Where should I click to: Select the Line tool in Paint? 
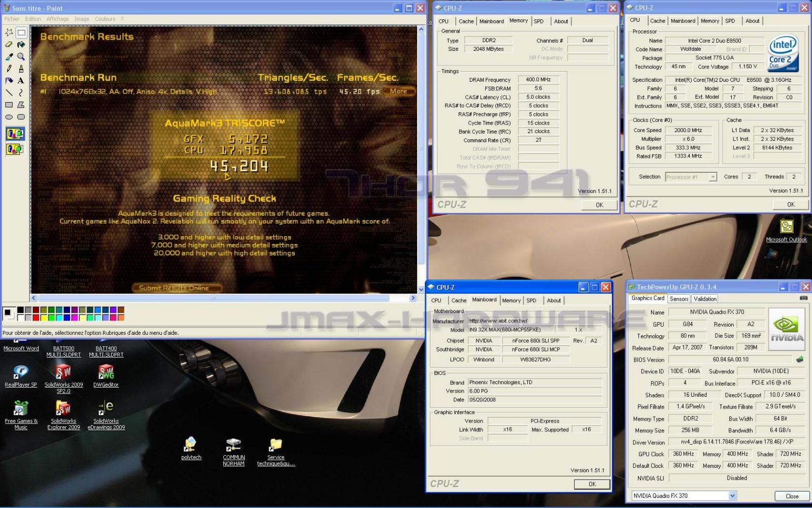9,92
